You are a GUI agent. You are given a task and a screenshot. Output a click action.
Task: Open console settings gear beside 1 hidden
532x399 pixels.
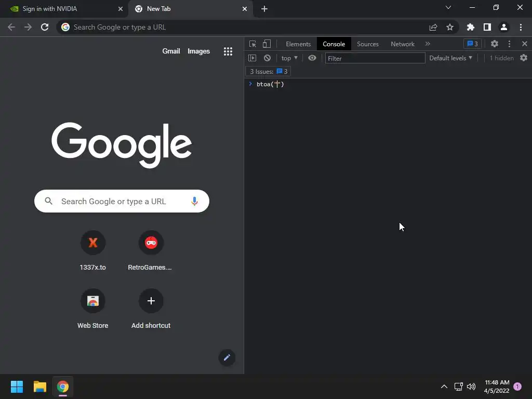[x=524, y=58]
